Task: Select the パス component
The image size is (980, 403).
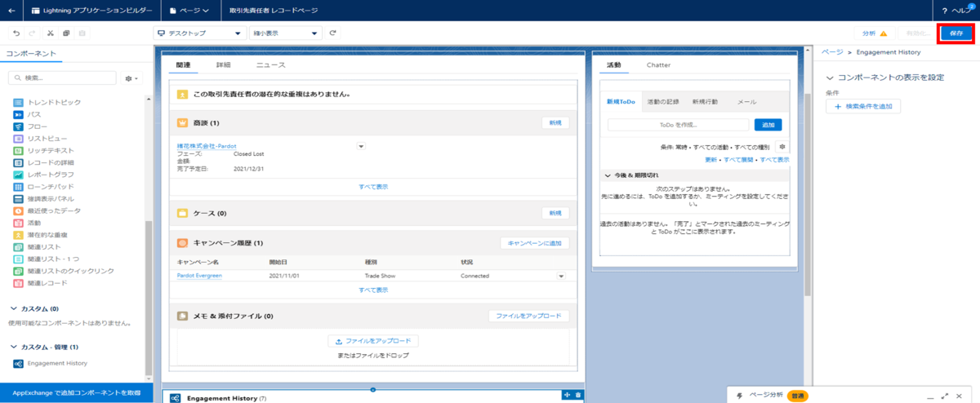Action: [27, 114]
